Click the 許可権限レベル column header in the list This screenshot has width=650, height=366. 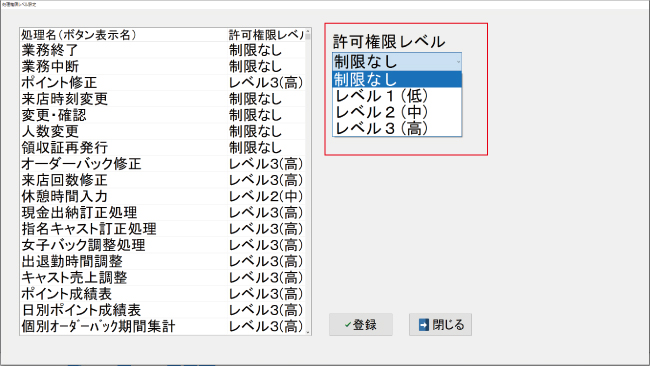coord(266,35)
